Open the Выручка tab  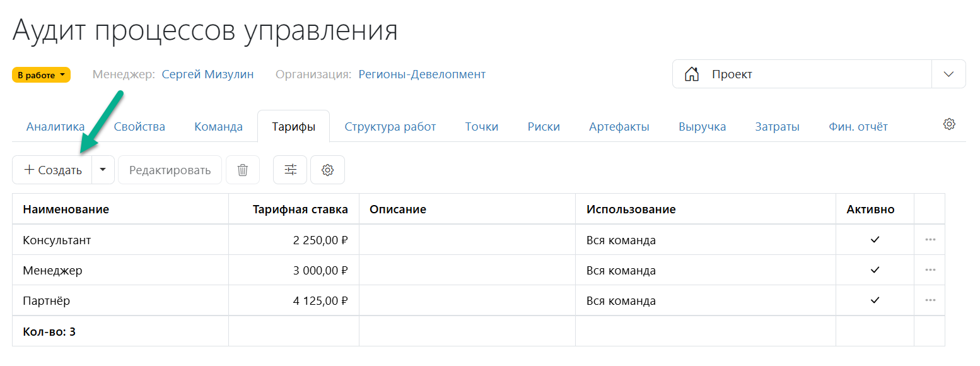(x=702, y=127)
